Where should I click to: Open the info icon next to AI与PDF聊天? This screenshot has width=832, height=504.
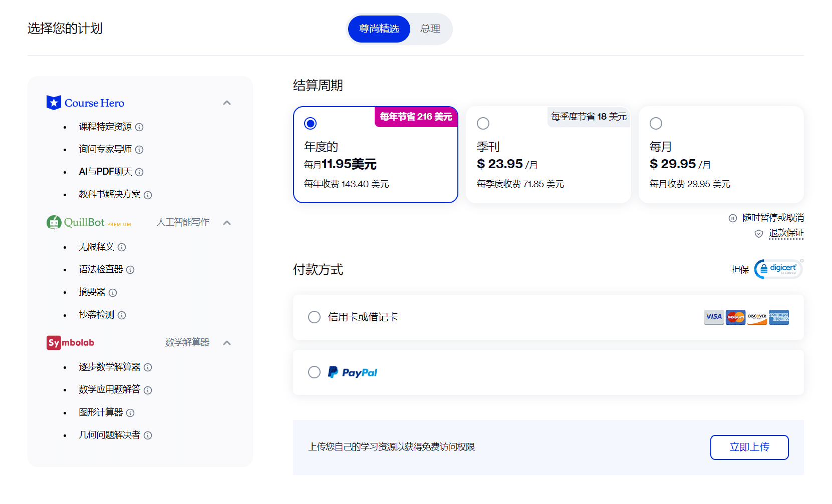pos(139,172)
